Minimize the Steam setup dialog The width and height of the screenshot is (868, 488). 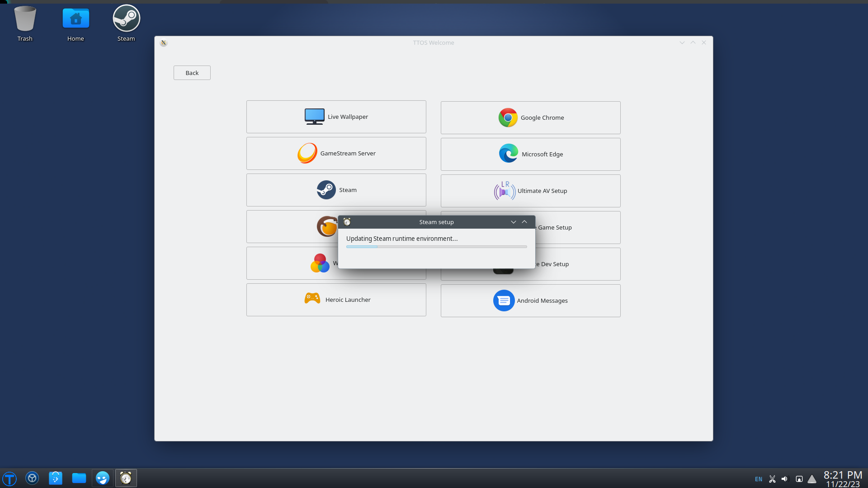click(x=514, y=222)
